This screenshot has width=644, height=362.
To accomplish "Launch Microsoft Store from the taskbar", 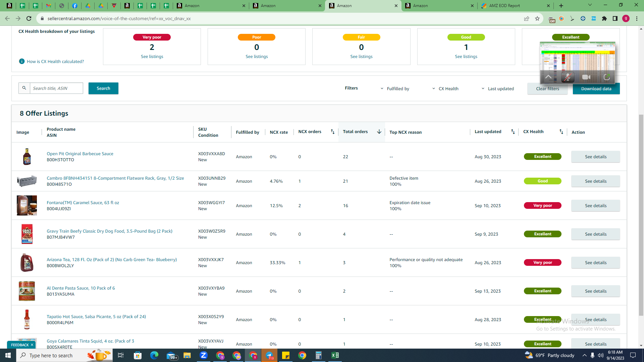I will 138,355.
